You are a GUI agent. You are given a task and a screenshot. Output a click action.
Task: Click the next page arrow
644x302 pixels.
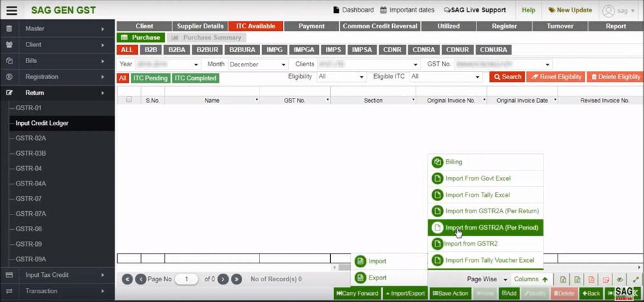(223, 279)
